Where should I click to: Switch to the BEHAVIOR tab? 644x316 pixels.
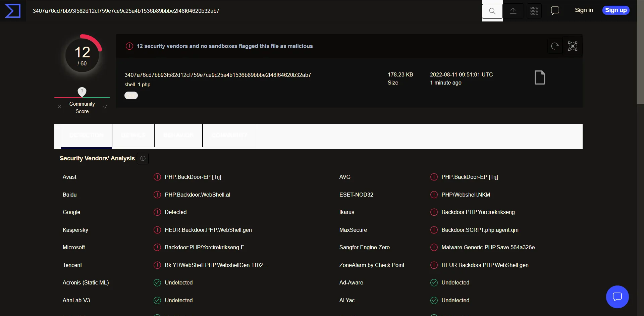coord(178,136)
